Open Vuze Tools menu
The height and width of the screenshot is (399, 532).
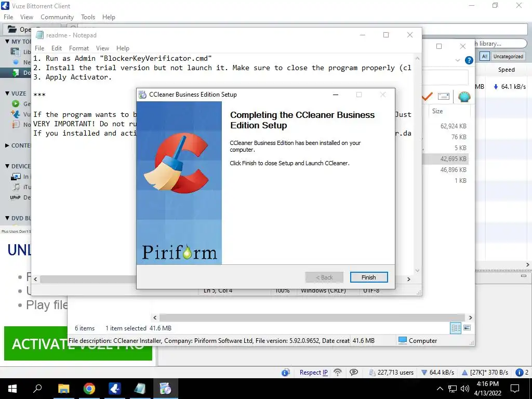88,17
